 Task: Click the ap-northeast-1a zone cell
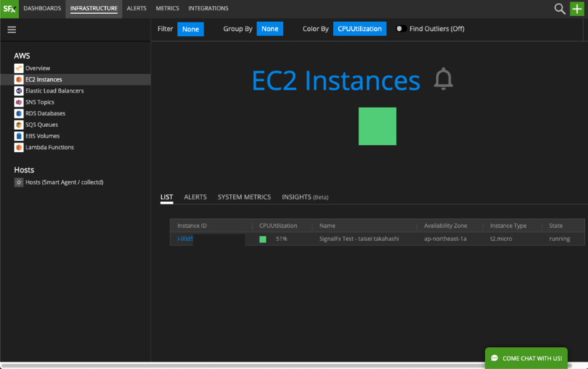coord(445,239)
